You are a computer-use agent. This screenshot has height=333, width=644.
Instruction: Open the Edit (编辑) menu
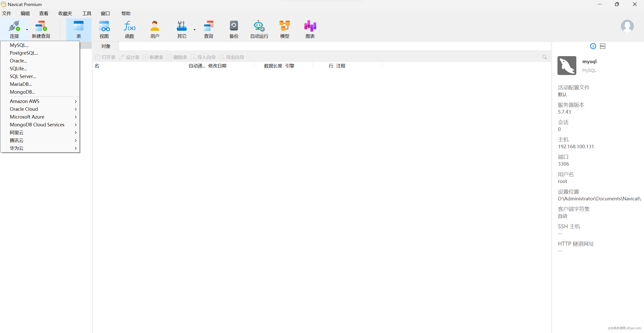[25, 13]
